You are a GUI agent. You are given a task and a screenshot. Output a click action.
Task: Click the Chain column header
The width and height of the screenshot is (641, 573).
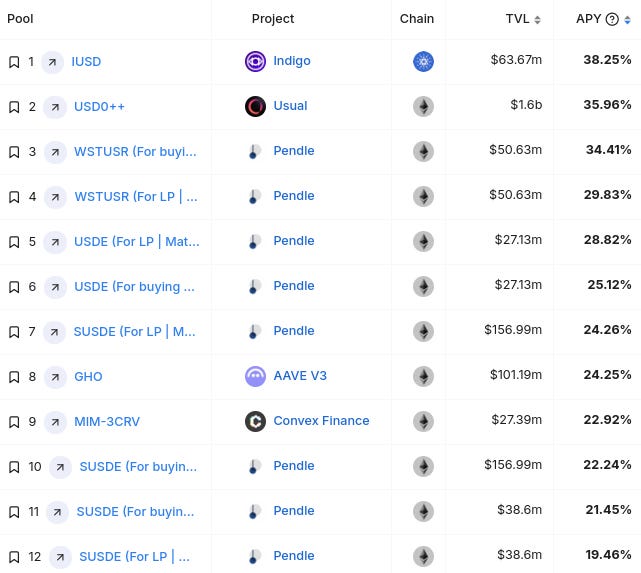[417, 19]
